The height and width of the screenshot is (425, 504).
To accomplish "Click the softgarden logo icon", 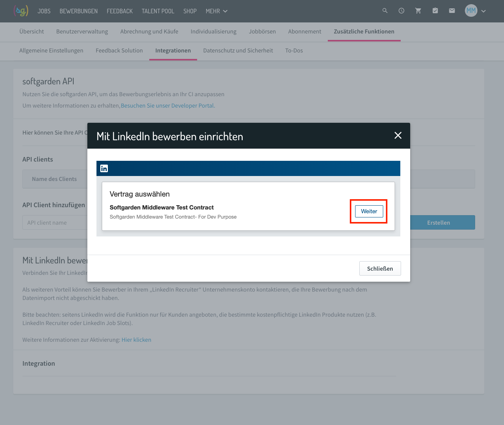I will pos(21,11).
